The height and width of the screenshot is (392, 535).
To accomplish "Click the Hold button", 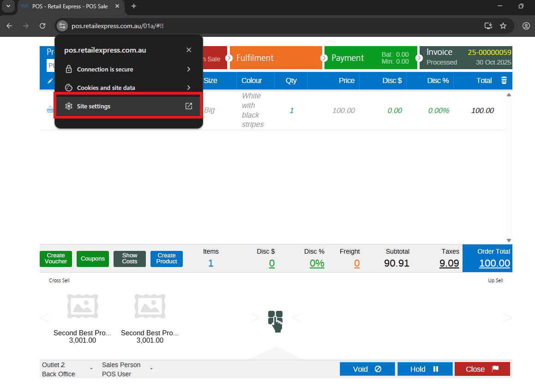I will (x=425, y=369).
